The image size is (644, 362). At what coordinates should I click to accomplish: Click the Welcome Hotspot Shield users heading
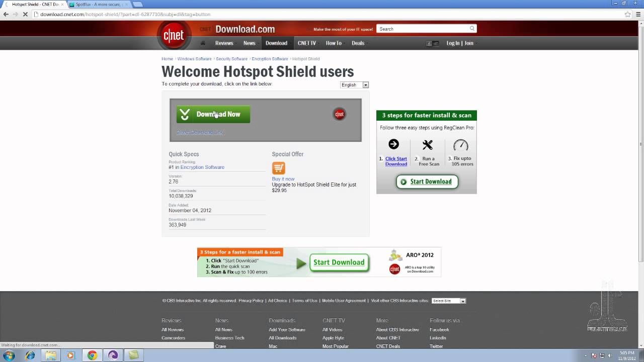point(258,72)
